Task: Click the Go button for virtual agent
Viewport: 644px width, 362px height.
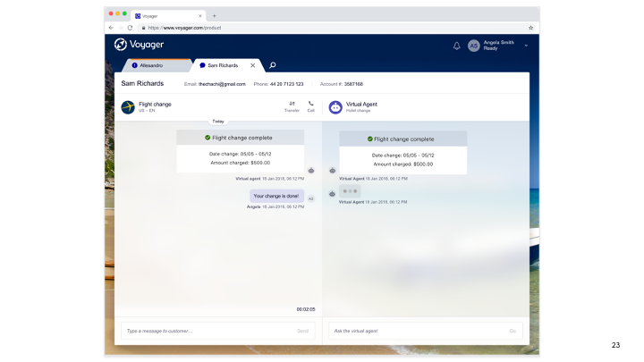Action: (513, 331)
